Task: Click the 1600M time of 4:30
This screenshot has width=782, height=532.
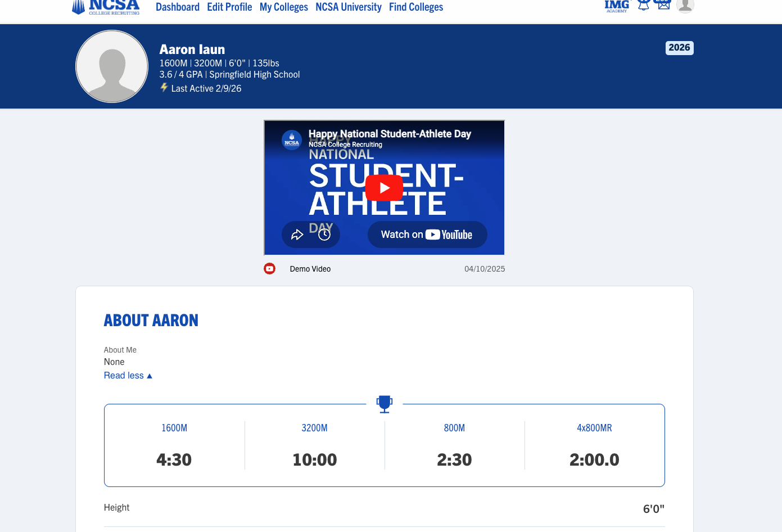Action: [x=174, y=460]
